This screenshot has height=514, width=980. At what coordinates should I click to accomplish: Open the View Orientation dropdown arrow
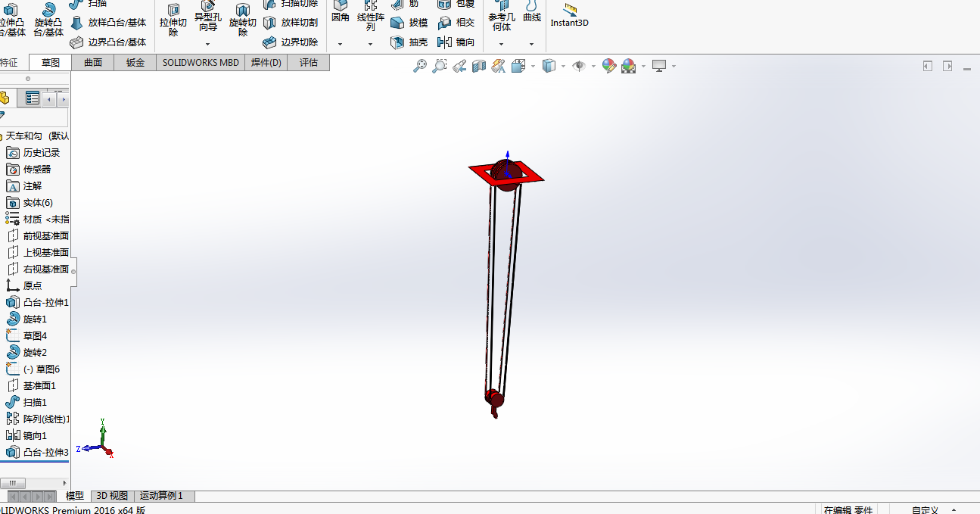click(x=533, y=67)
